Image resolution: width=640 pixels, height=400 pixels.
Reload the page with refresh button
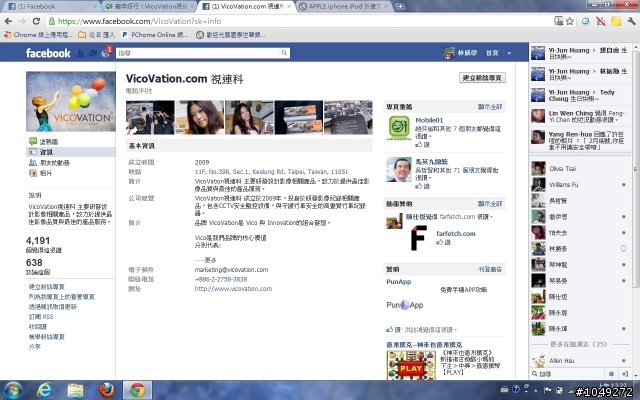point(36,21)
